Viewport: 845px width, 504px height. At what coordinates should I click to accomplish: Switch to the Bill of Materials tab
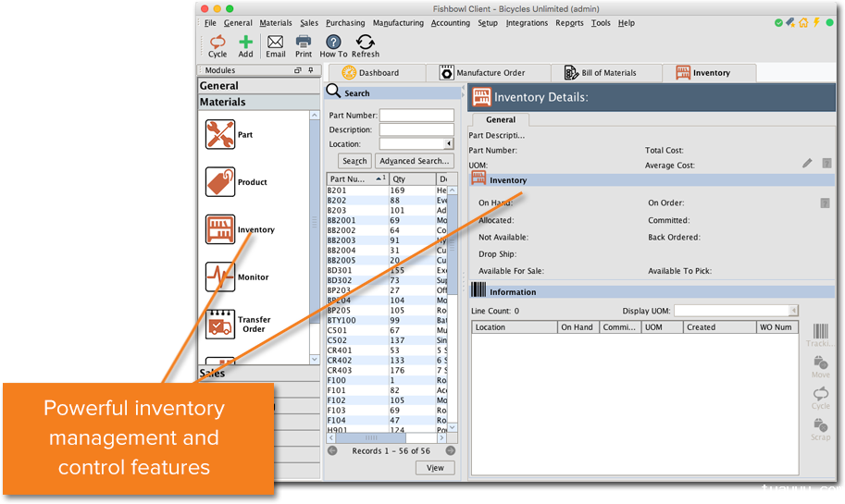[x=607, y=73]
